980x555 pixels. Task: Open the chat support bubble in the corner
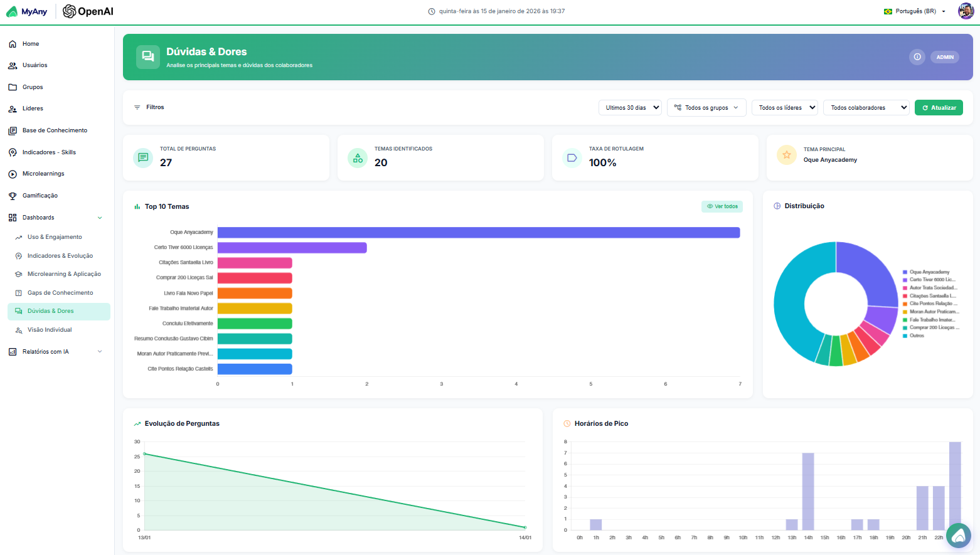[x=959, y=536]
